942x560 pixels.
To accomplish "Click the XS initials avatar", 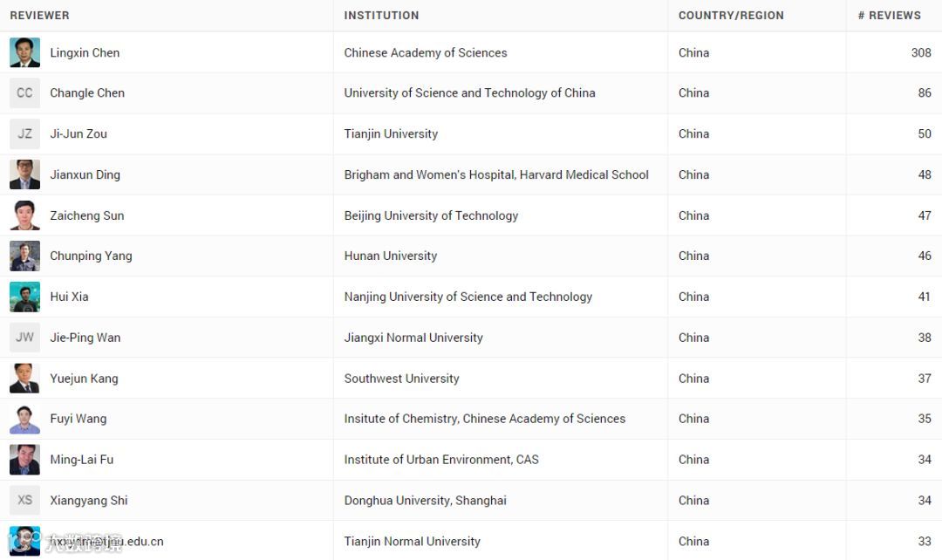I will click(24, 501).
